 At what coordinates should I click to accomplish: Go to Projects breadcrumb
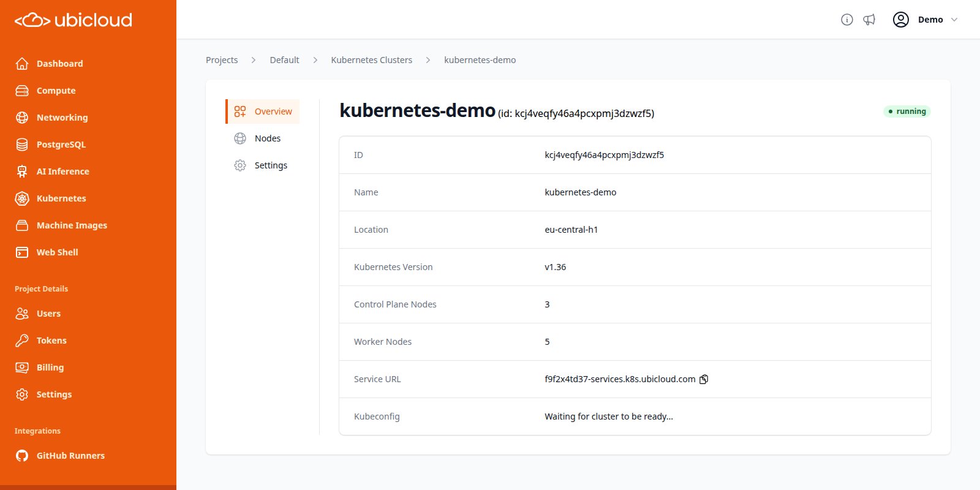(222, 60)
